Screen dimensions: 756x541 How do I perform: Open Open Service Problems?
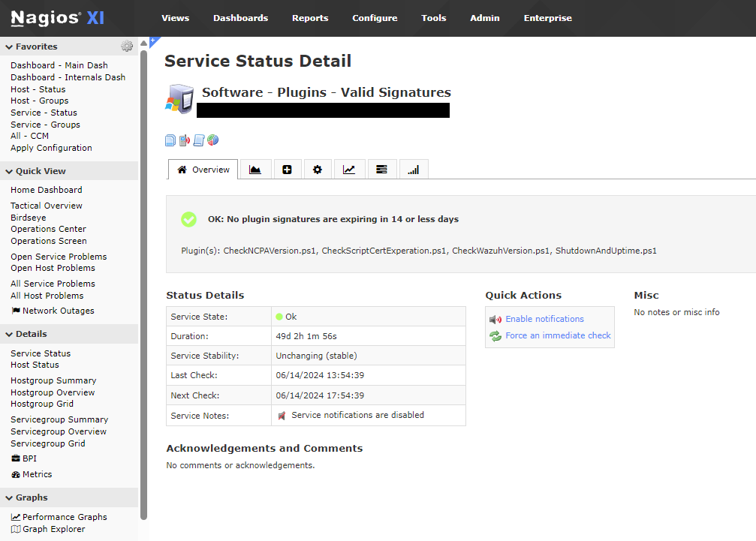pos(59,257)
